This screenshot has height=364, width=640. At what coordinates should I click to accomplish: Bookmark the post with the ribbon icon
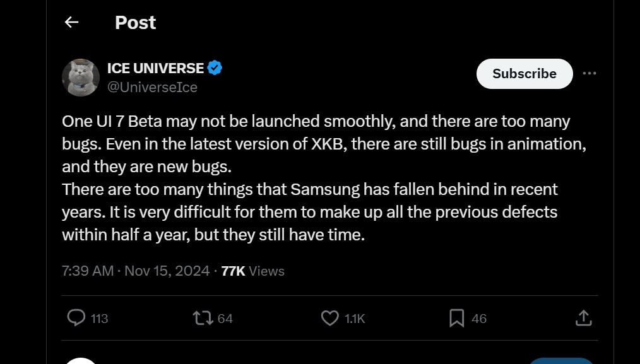coord(457,319)
